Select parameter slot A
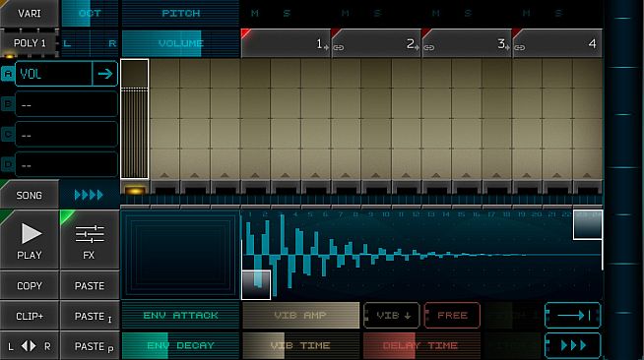644x360 pixels. coord(8,74)
